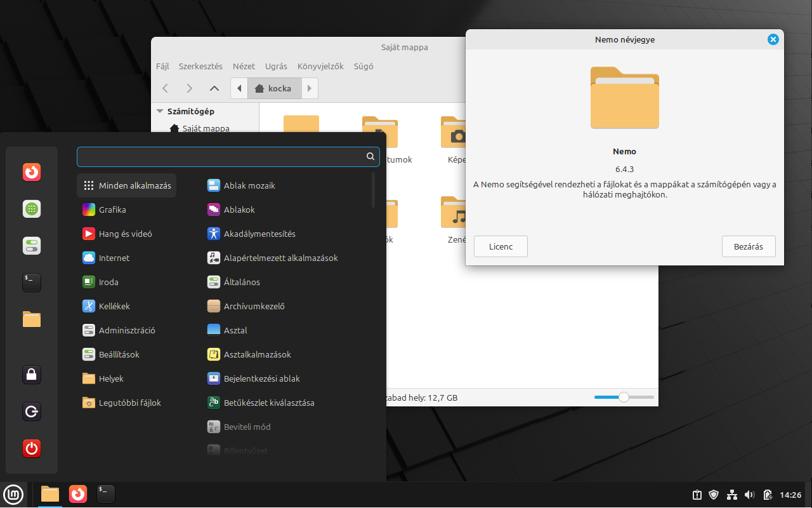Click the Bezárás button

(749, 246)
